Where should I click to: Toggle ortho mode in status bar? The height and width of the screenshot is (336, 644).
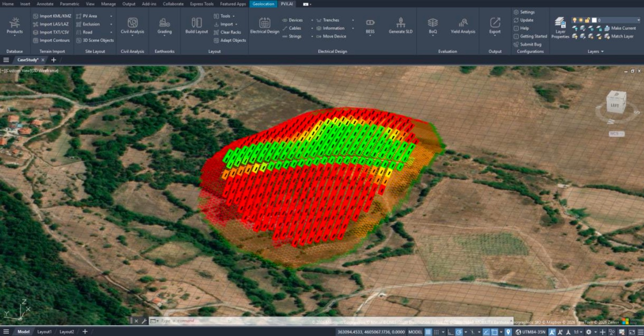450,332
